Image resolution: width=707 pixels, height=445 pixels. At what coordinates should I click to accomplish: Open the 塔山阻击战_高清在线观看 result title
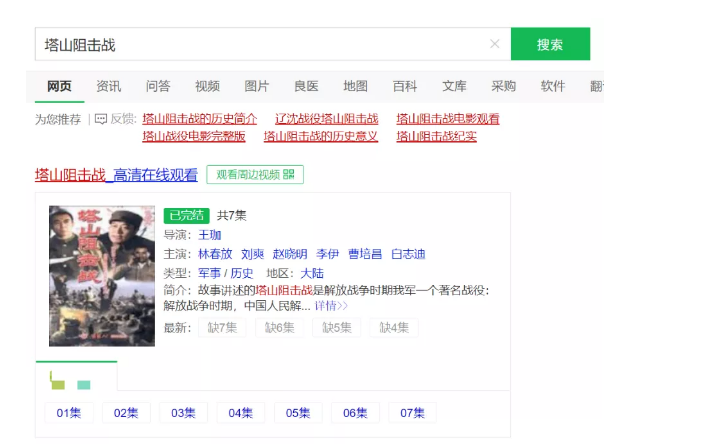pos(116,175)
